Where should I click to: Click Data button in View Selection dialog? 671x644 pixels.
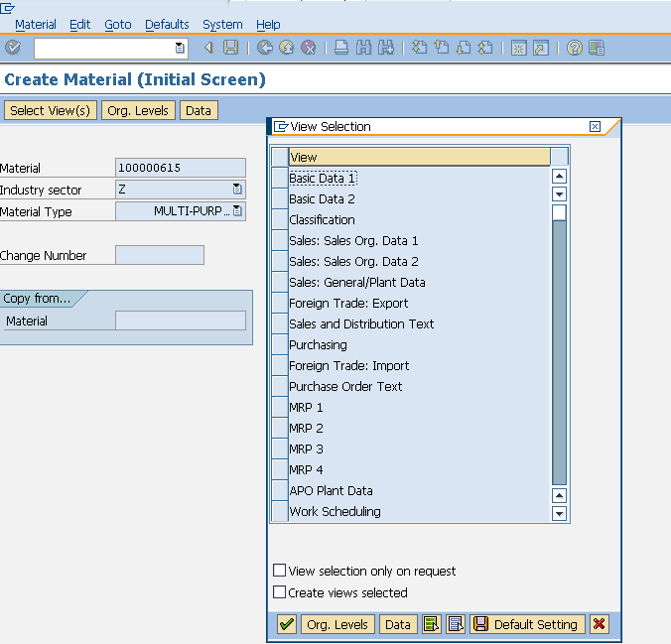click(x=398, y=624)
